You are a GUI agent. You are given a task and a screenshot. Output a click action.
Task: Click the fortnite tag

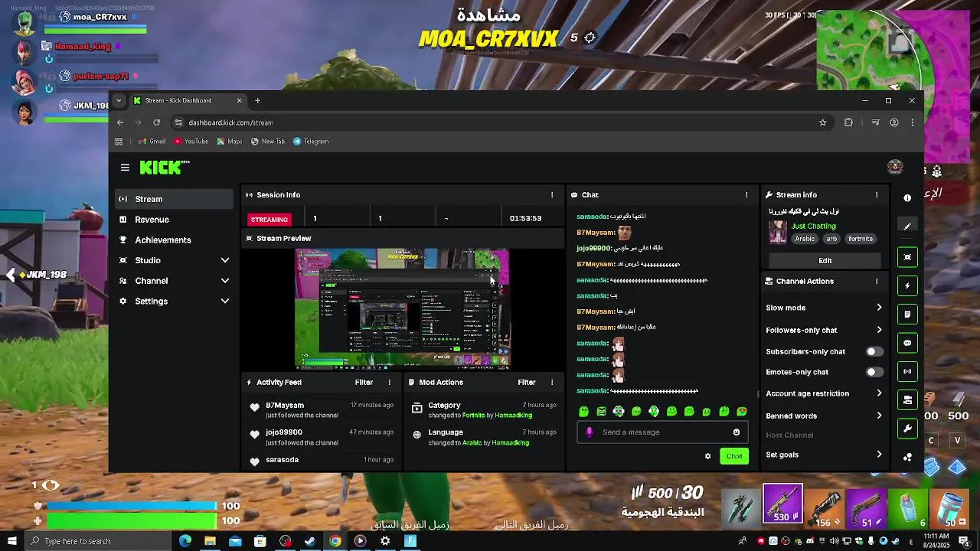[x=861, y=239]
